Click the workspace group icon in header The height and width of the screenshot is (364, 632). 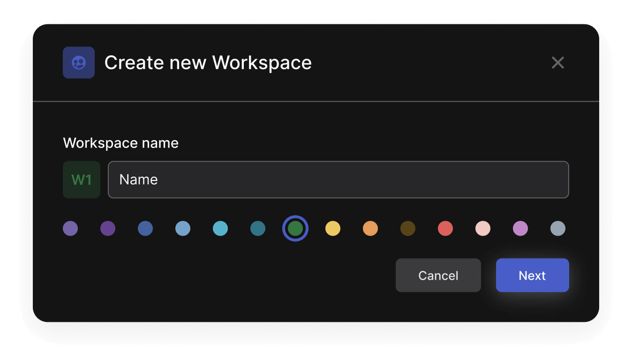click(x=79, y=62)
